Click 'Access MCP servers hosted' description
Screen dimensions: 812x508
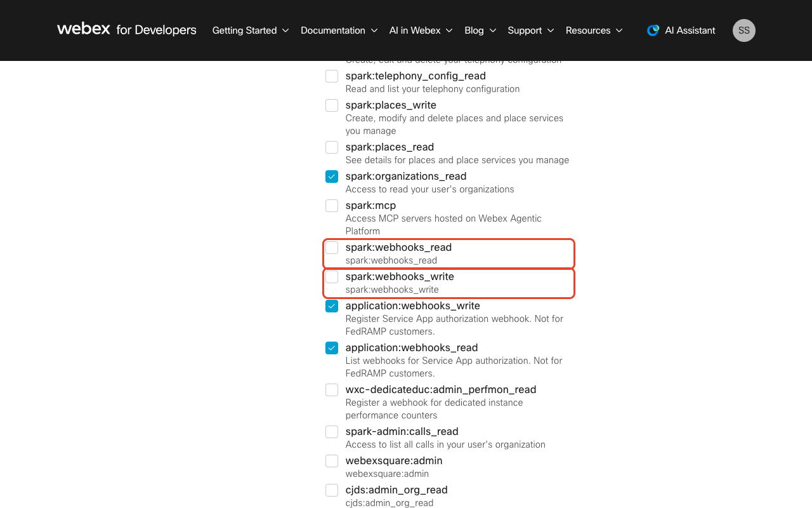point(443,225)
